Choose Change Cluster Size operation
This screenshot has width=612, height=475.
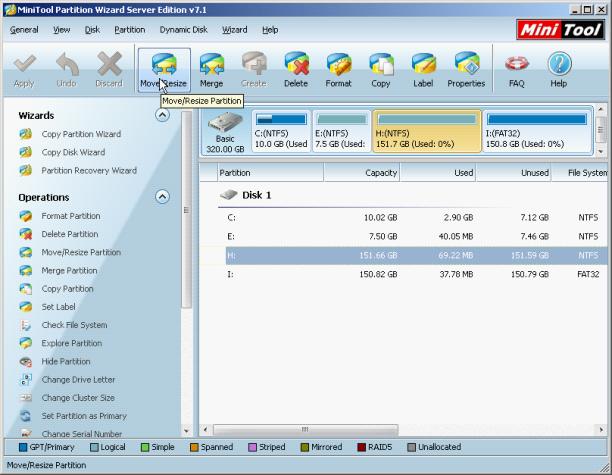pos(78,398)
